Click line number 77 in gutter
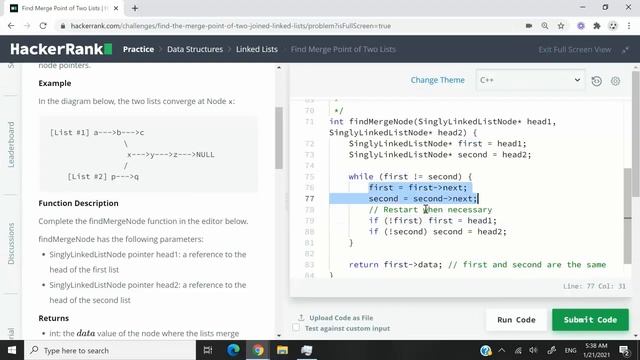 coord(309,199)
